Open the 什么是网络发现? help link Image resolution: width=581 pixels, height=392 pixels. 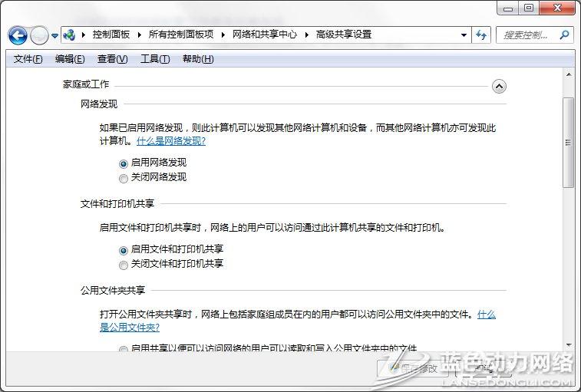click(x=171, y=141)
